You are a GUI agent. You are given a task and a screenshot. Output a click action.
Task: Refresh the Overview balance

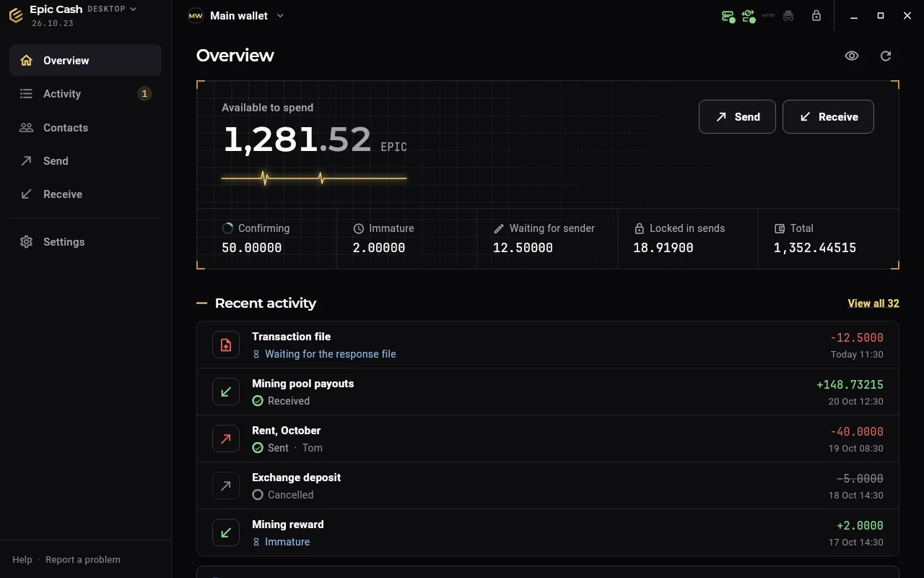(x=886, y=56)
